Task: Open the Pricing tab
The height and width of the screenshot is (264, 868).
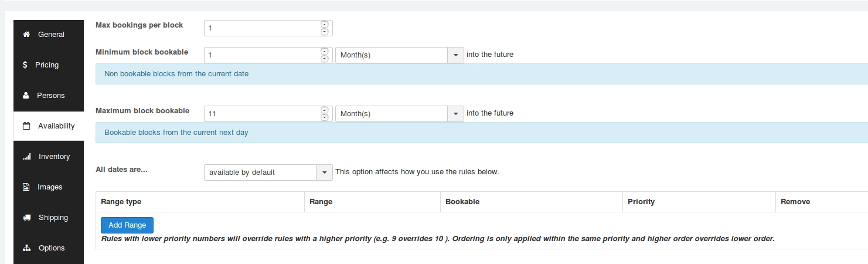Action: click(47, 65)
